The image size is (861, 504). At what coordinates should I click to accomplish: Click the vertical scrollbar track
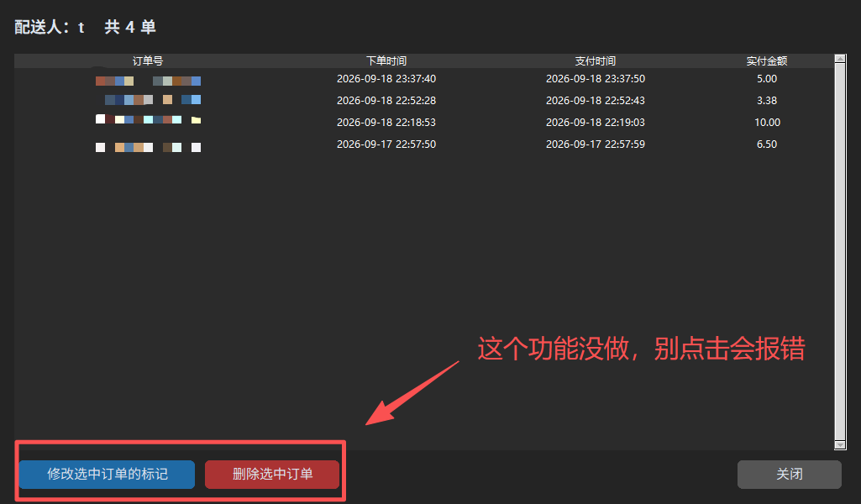pyautogui.click(x=840, y=252)
